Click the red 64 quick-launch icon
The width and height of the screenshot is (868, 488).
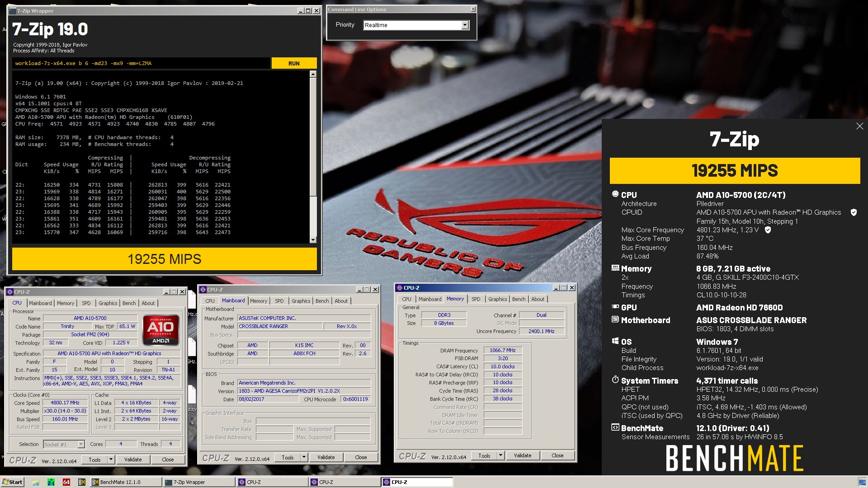pos(66,482)
